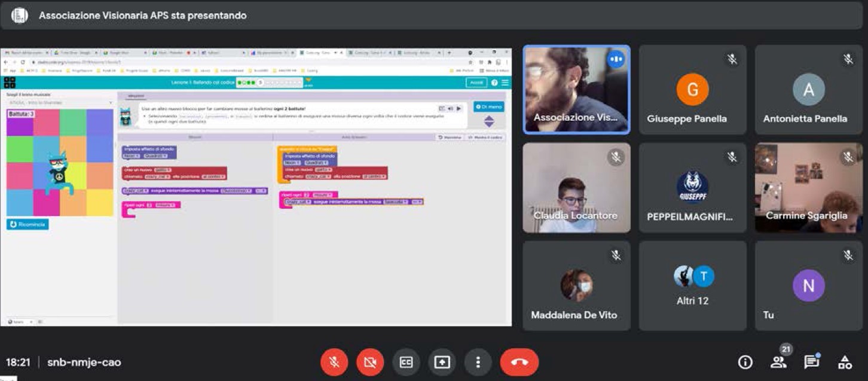Open the participants list icon
Screen dimensions: 868x381
[778, 362]
